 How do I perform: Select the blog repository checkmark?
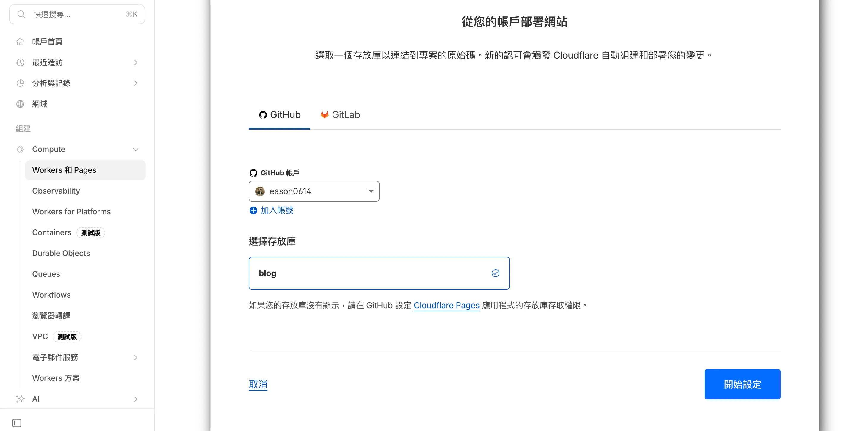coord(495,273)
